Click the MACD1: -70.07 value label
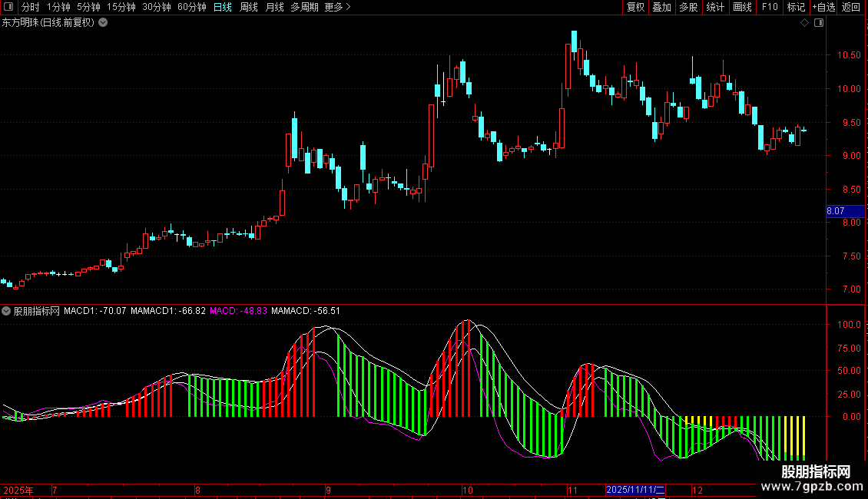The height and width of the screenshot is (499, 868). (x=94, y=311)
